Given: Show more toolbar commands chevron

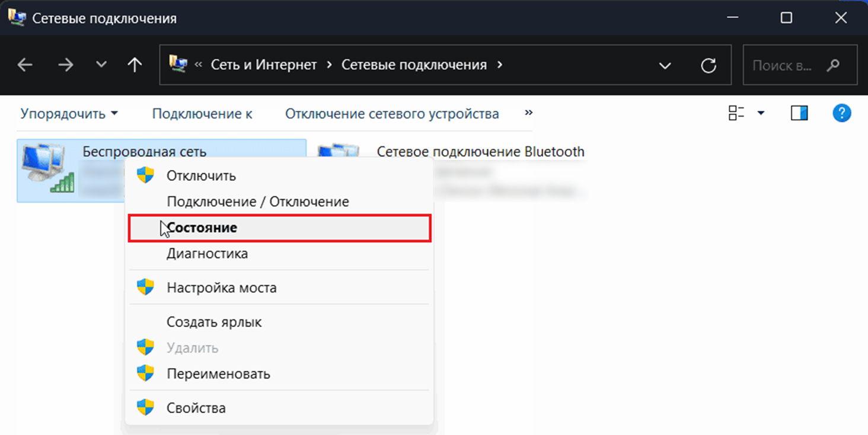Looking at the screenshot, I should click(529, 113).
